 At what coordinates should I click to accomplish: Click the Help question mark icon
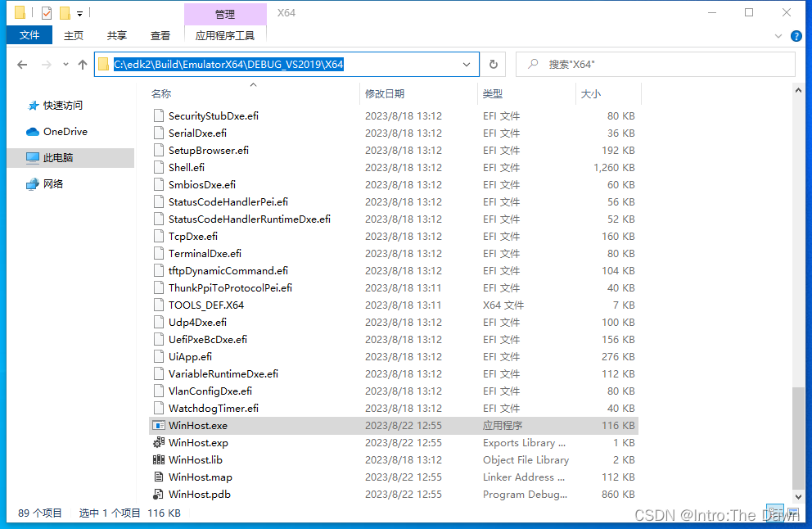795,36
